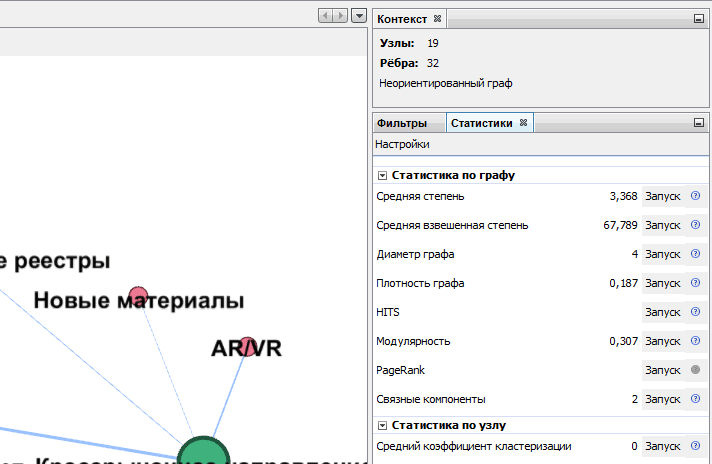The height and width of the screenshot is (464, 712).
Task: Click the Неориентированный граф label
Action: pos(445,84)
